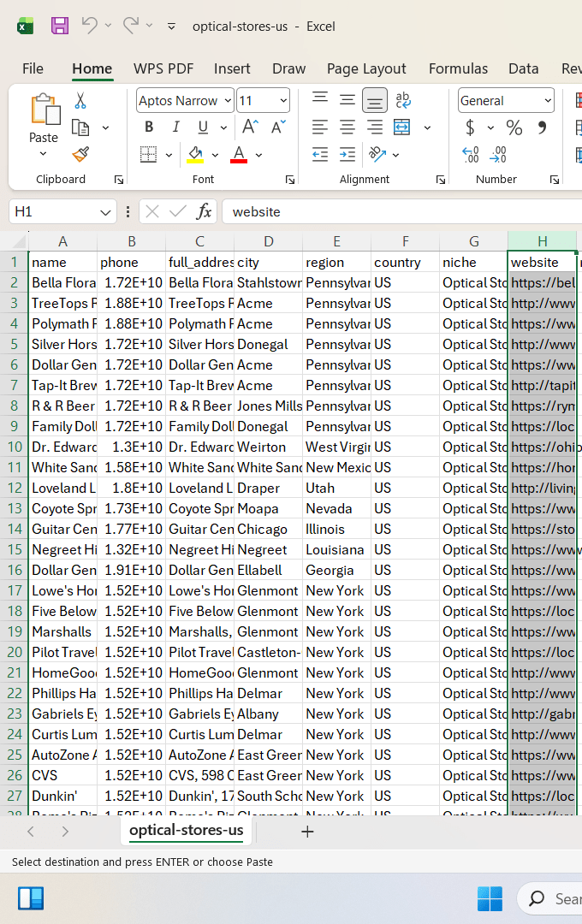Decrease indent icon
The image size is (582, 924).
(x=319, y=154)
